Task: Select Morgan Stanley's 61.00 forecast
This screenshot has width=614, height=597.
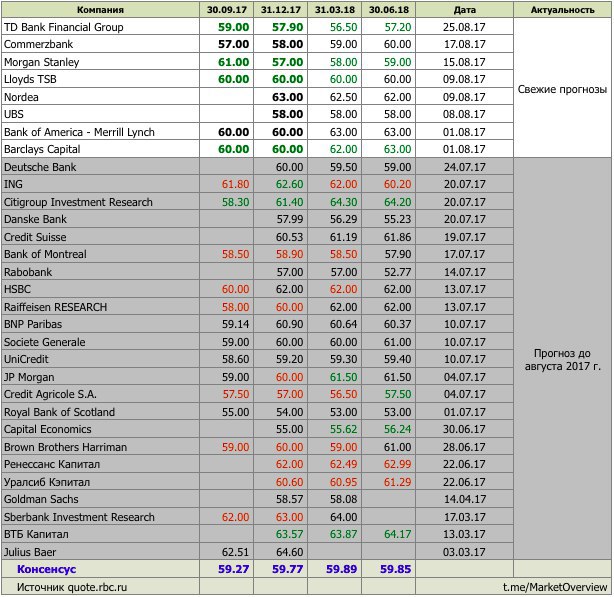Action: click(x=233, y=62)
